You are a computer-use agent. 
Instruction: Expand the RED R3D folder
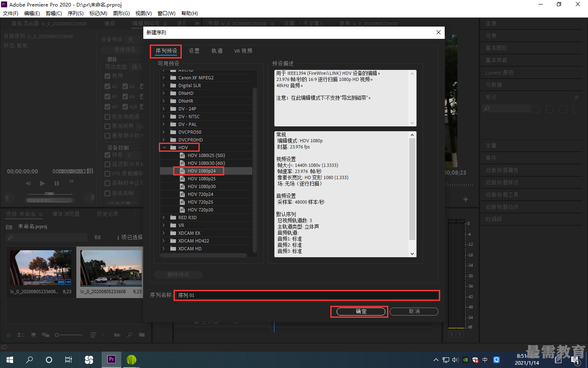tap(164, 218)
